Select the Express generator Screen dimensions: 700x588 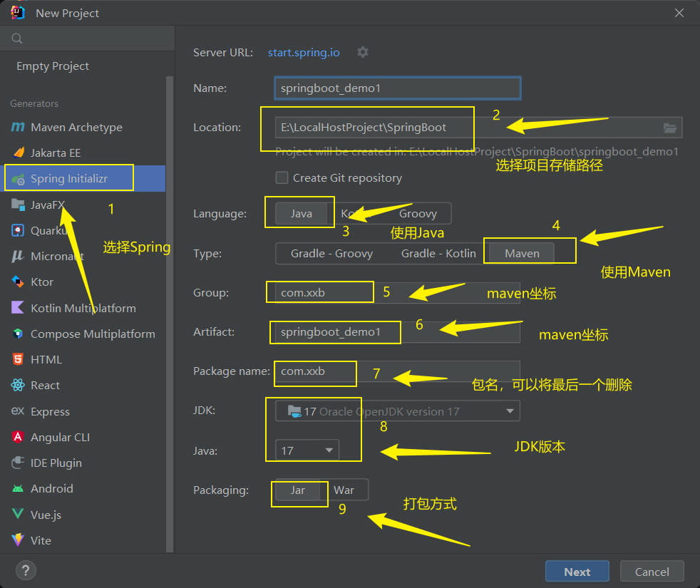(50, 411)
